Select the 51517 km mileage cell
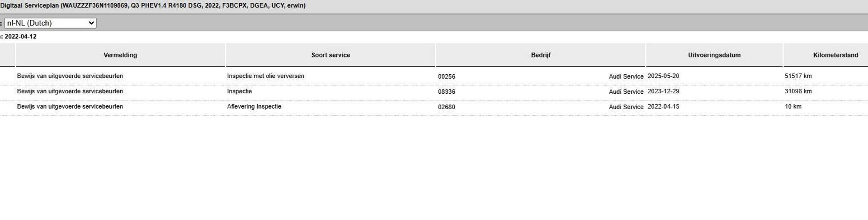The image size is (868, 220). pos(798,76)
